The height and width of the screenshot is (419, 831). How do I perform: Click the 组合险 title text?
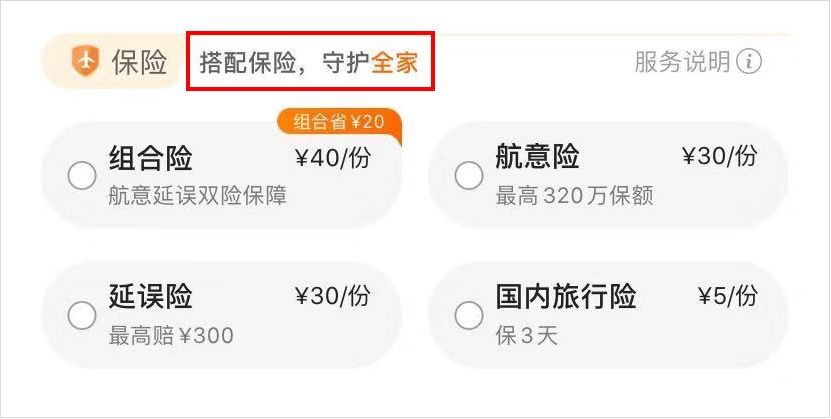[150, 158]
